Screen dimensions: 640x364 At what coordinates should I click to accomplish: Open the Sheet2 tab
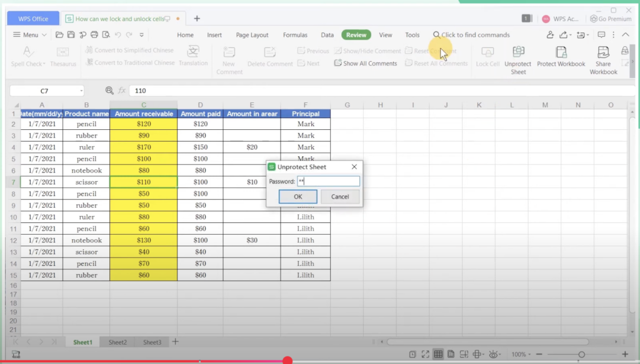117,342
